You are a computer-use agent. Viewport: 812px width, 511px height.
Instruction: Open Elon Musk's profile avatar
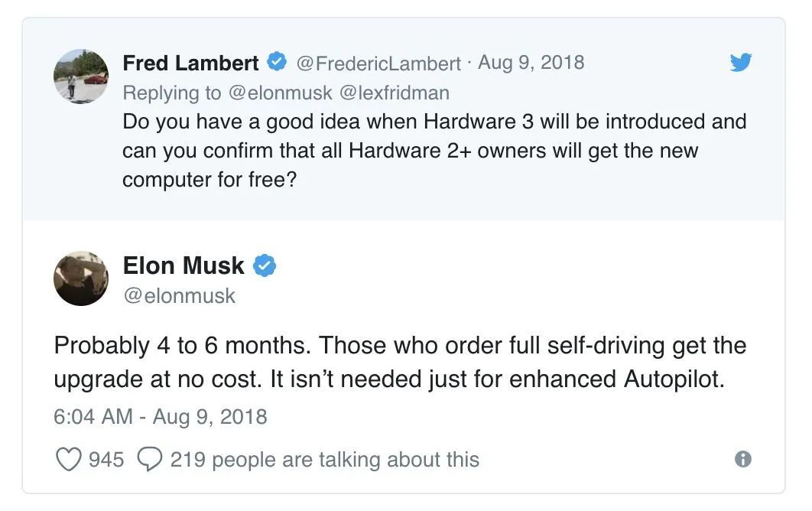(81, 278)
